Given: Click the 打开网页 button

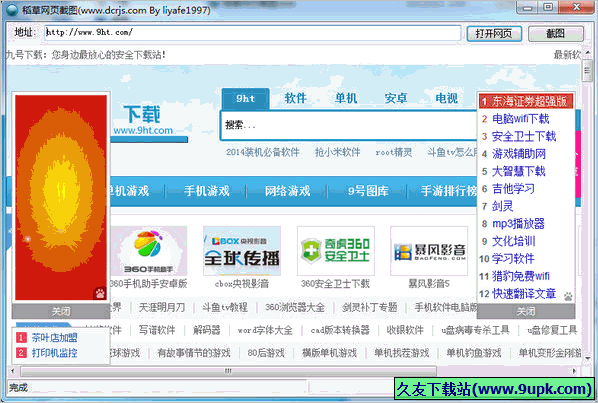Looking at the screenshot, I should [x=494, y=34].
